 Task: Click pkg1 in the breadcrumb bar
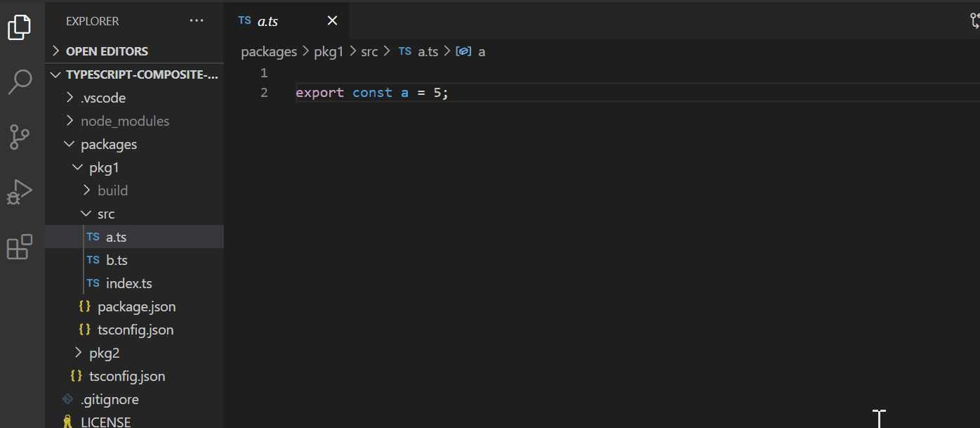point(329,51)
